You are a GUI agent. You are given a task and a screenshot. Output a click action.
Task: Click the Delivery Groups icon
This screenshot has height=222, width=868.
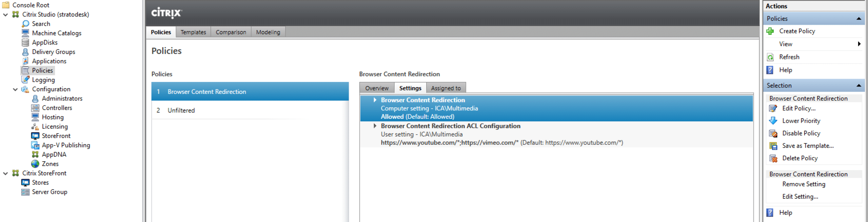tap(25, 52)
